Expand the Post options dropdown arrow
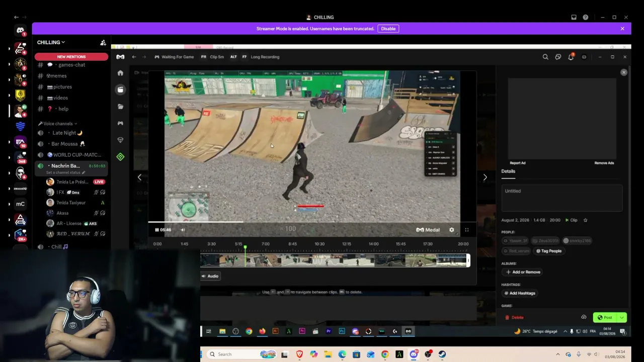644x362 pixels. 622,317
